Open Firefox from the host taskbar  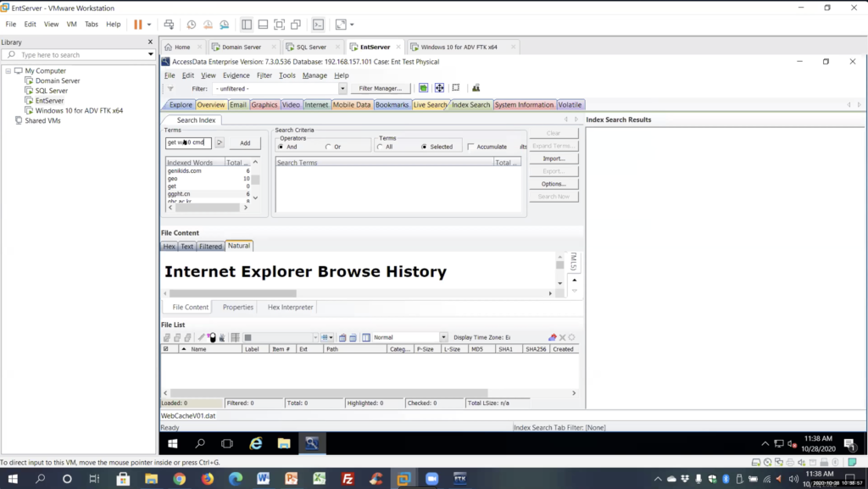point(208,479)
